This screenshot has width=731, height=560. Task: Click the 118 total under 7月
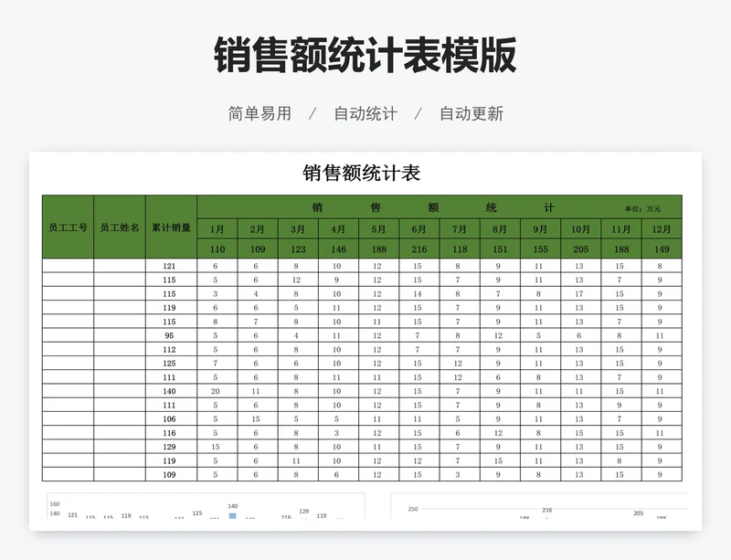[460, 249]
